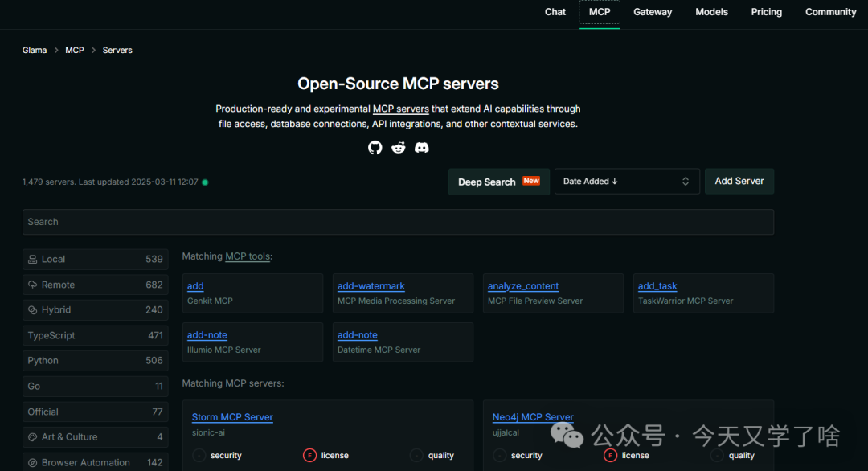Open the Storm MCP Server link
This screenshot has width=868, height=471.
point(232,417)
